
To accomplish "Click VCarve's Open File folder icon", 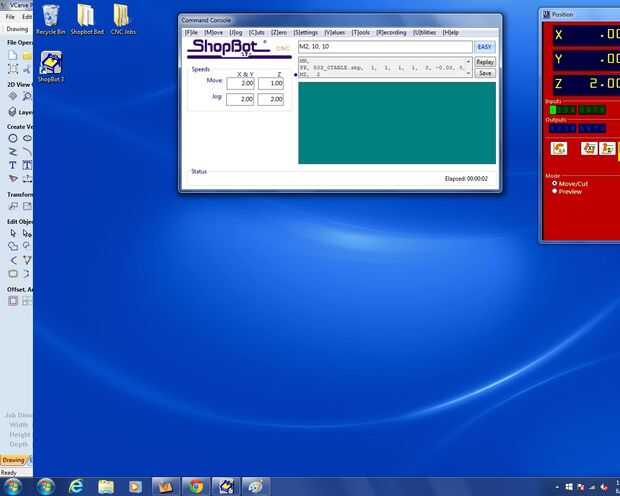I will pyautogui.click(x=27, y=55).
